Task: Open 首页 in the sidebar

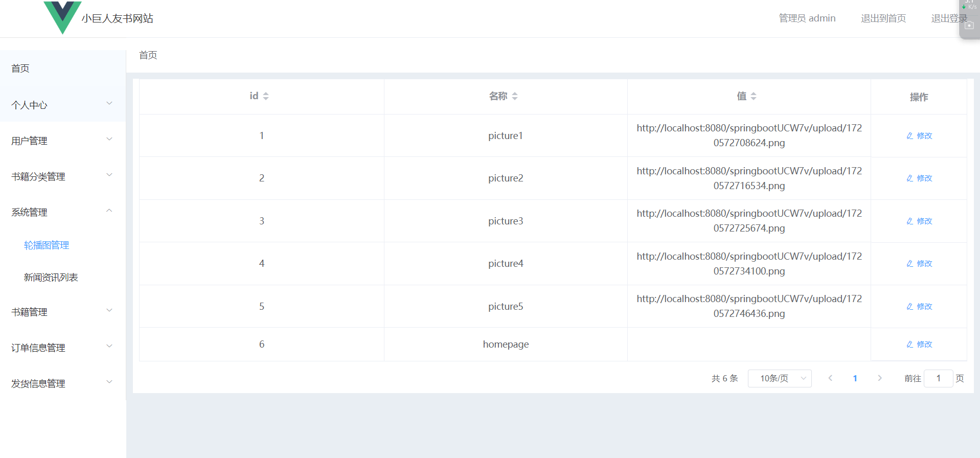Action: coord(63,68)
